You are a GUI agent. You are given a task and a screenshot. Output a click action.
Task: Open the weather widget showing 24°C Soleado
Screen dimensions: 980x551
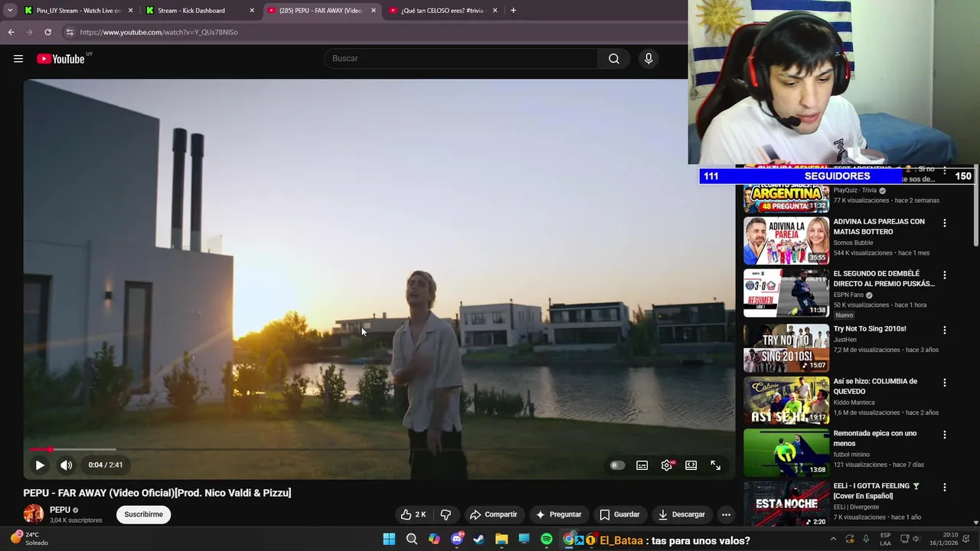coord(29,539)
